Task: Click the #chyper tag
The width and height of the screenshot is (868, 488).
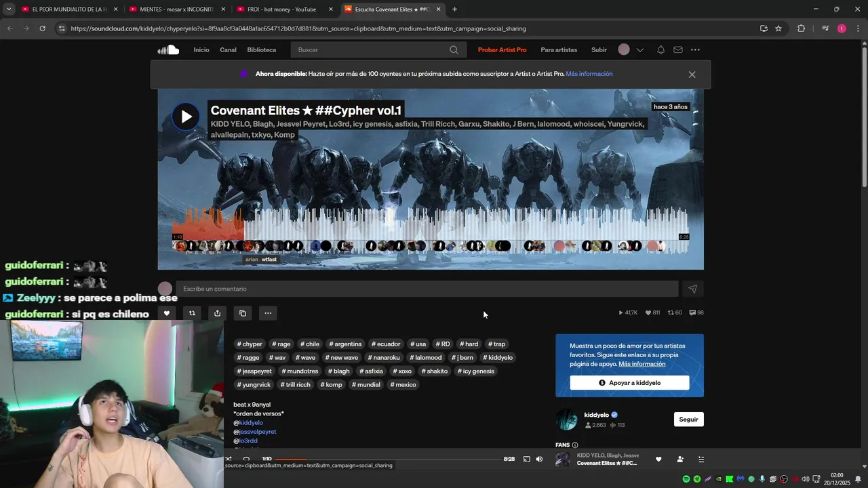Action: (250, 344)
